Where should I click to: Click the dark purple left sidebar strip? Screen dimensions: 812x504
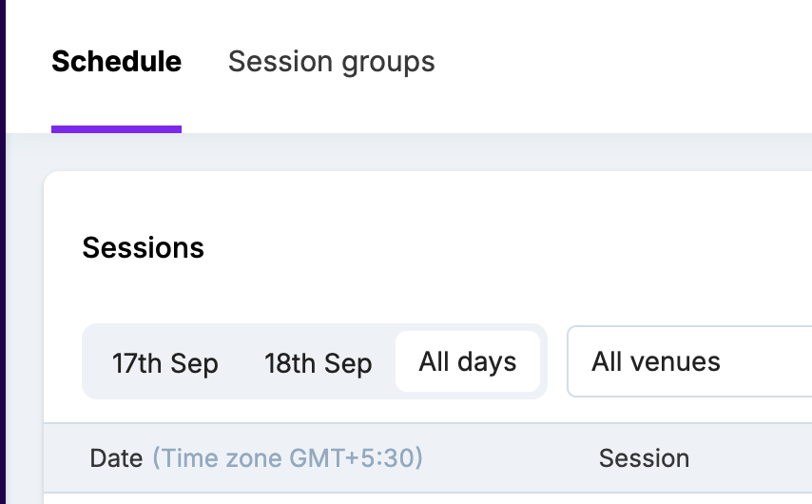tap(3, 252)
